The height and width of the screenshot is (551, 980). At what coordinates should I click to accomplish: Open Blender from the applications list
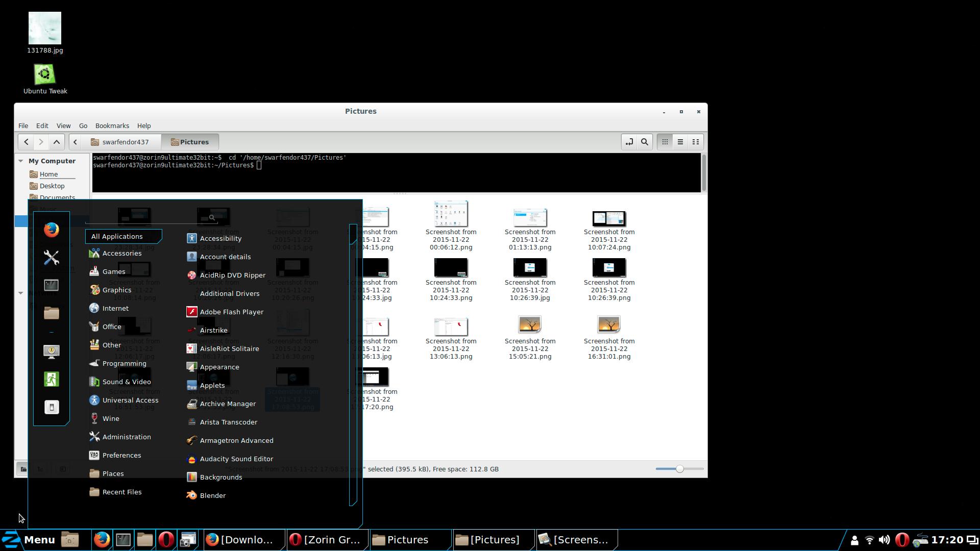(x=212, y=495)
